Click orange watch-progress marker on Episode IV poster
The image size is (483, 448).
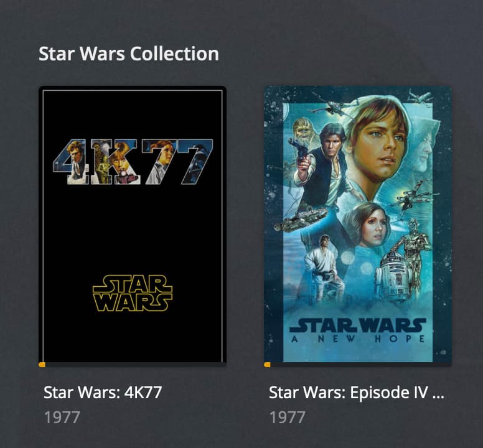click(268, 365)
